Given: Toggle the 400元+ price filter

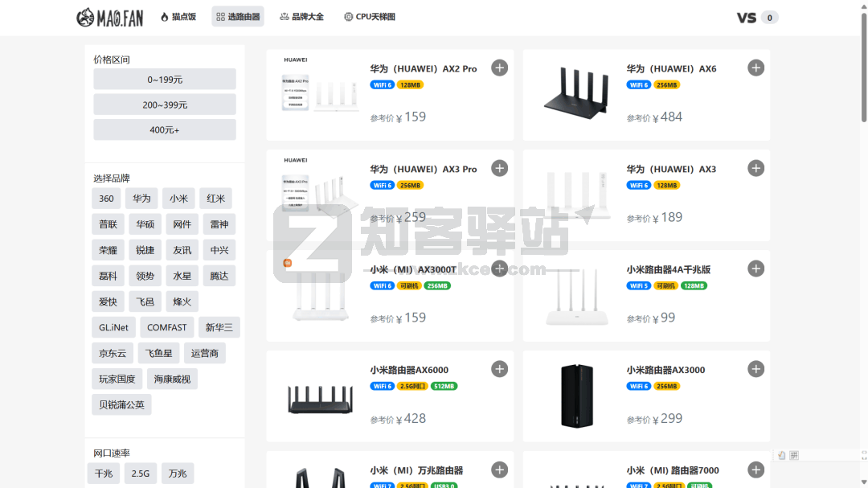Looking at the screenshot, I should point(165,129).
